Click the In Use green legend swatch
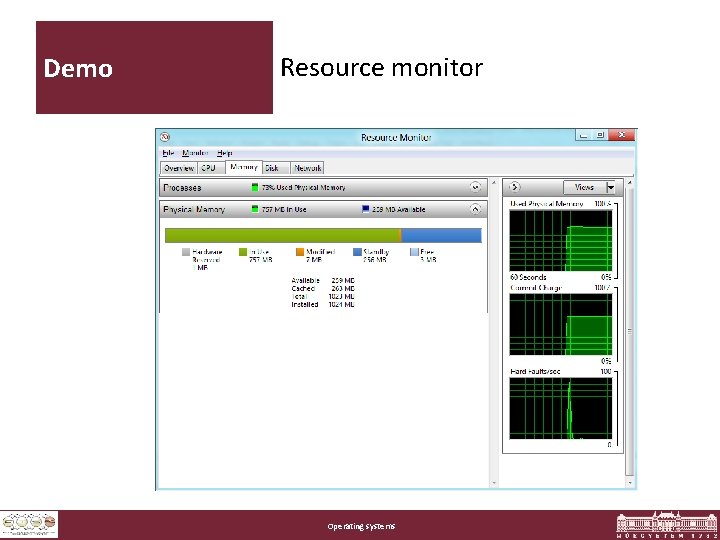This screenshot has height=540, width=720. tap(243, 252)
